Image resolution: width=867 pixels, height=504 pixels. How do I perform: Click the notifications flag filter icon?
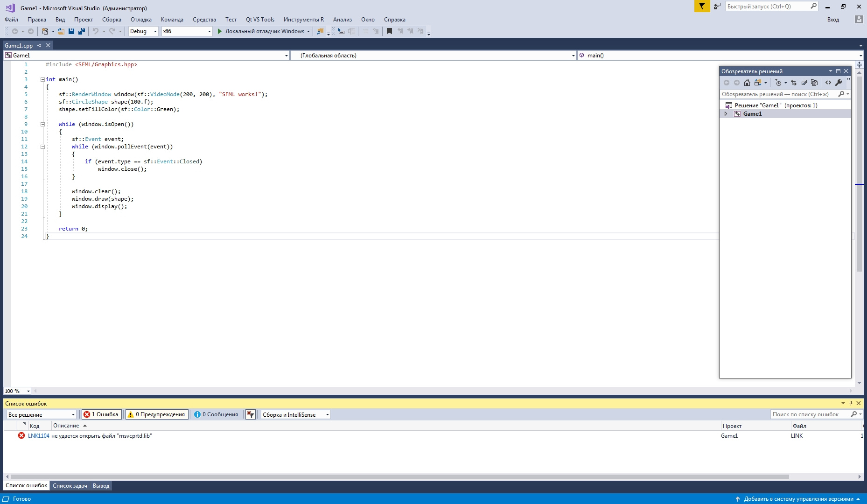pyautogui.click(x=702, y=6)
